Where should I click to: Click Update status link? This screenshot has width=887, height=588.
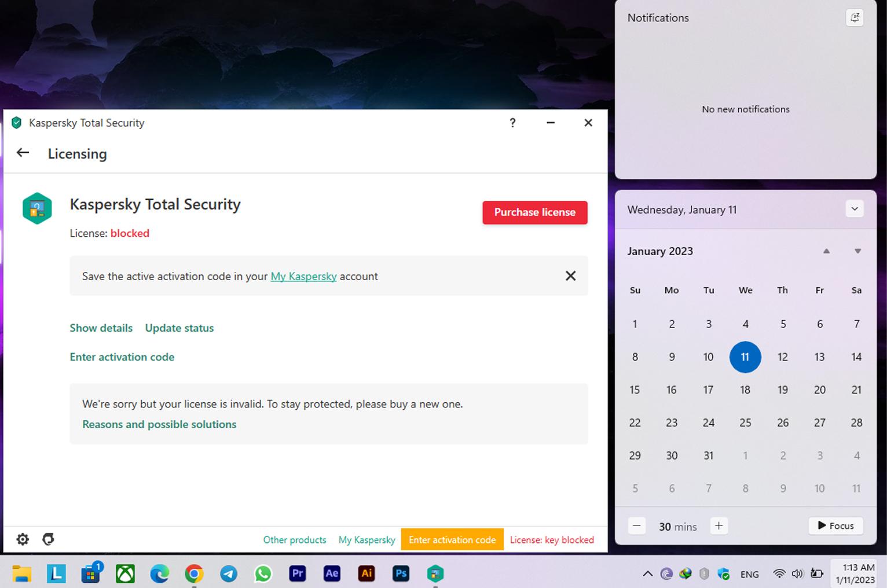pyautogui.click(x=179, y=328)
